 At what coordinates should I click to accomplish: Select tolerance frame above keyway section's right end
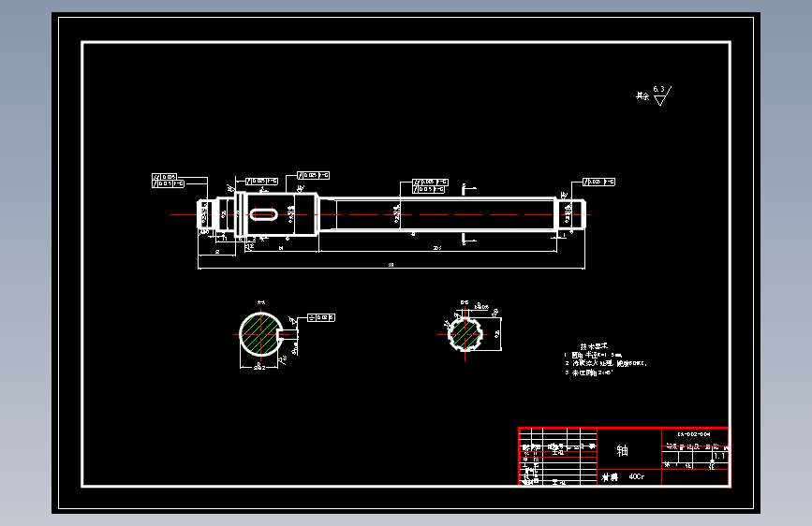pos(314,176)
